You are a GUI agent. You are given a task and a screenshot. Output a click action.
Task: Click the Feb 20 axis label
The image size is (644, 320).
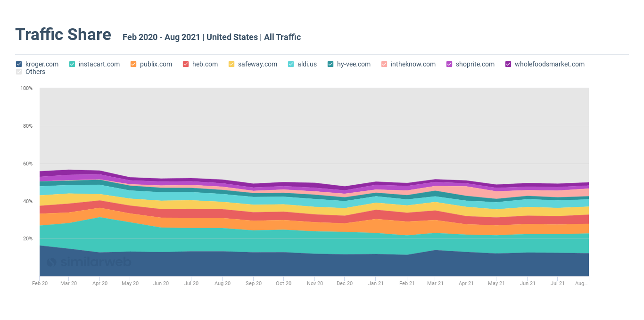point(40,283)
